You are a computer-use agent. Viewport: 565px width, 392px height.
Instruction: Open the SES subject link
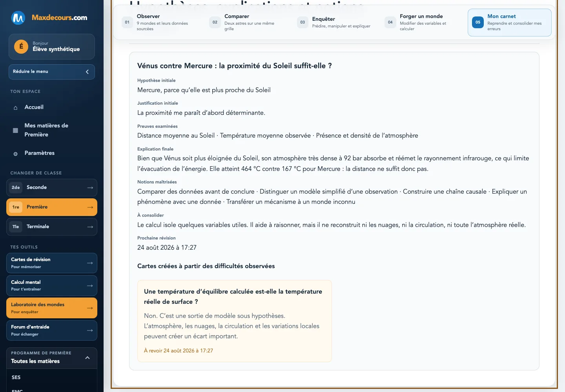pos(16,377)
